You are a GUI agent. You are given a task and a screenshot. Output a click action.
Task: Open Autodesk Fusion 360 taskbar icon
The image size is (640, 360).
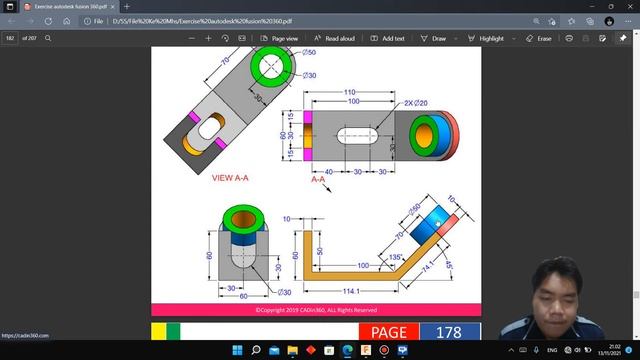click(x=366, y=350)
